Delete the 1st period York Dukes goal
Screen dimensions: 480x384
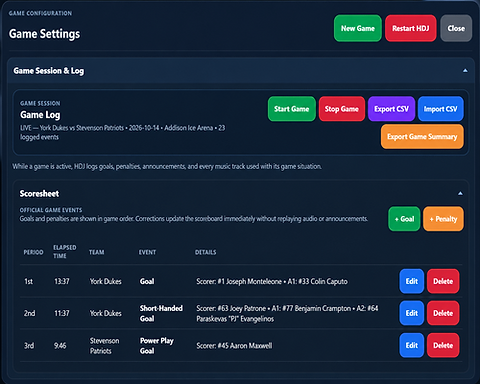point(443,281)
